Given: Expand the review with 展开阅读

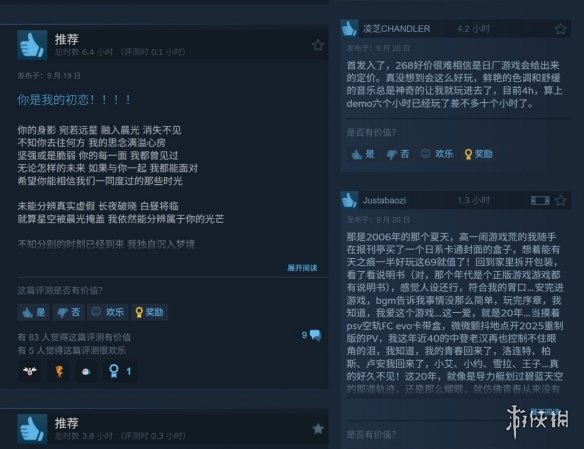Looking at the screenshot, I should (x=302, y=268).
